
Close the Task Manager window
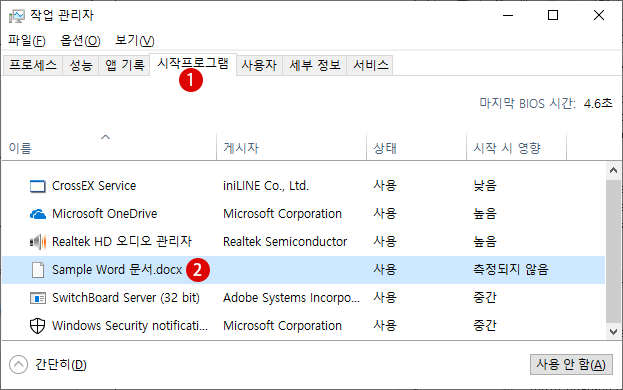(598, 15)
